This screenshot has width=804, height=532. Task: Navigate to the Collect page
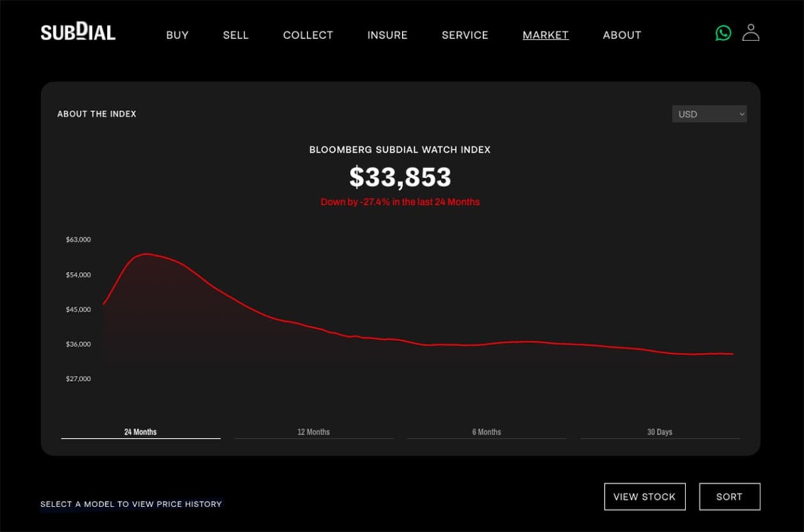pyautogui.click(x=308, y=36)
